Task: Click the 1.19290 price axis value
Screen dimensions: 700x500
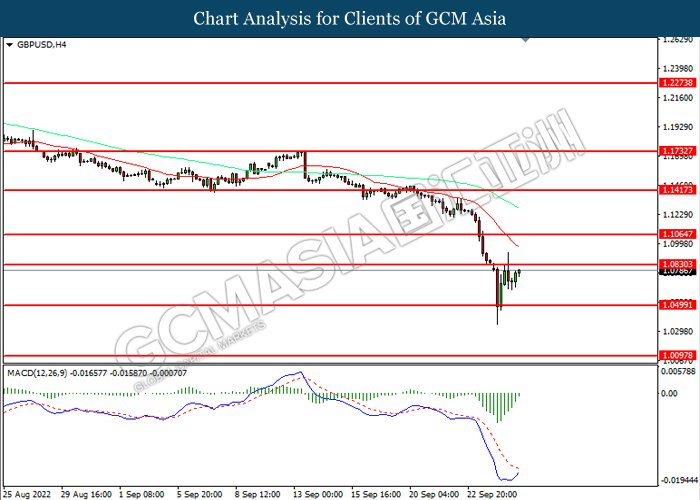Action: click(x=678, y=127)
